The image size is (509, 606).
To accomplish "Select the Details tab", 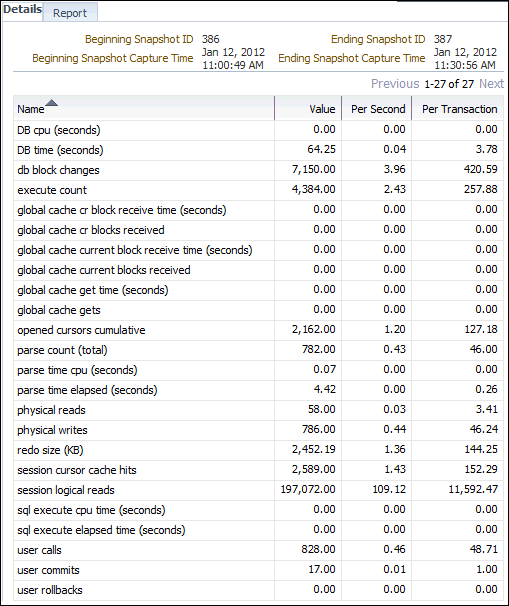I will pos(22,9).
